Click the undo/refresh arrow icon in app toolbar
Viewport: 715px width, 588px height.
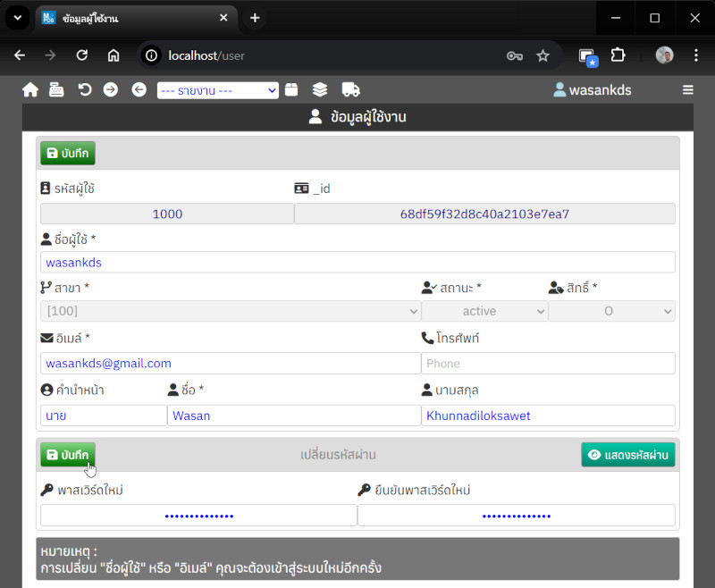click(84, 89)
